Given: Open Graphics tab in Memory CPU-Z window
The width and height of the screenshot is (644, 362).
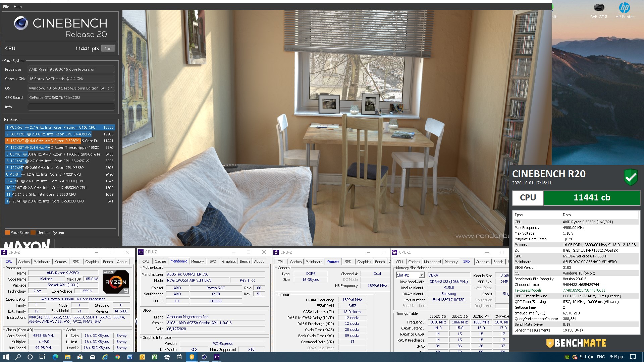Looking at the screenshot, I should 364,262.
